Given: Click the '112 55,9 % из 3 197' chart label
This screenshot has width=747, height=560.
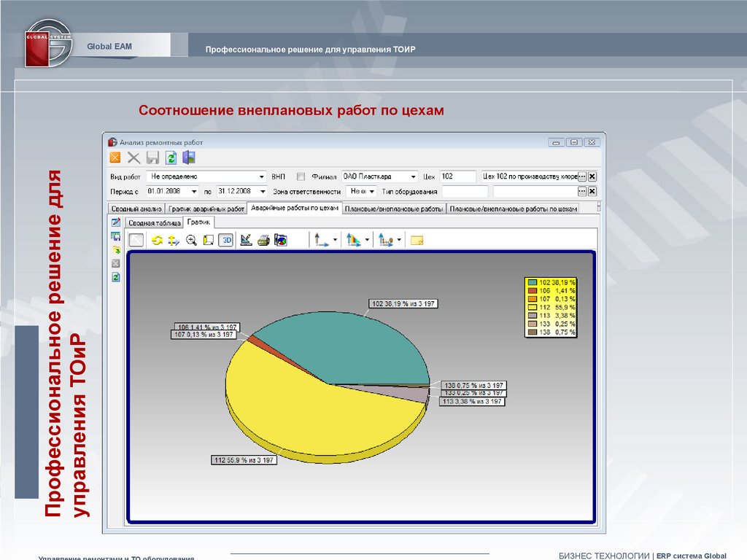Looking at the screenshot, I should 244,460.
